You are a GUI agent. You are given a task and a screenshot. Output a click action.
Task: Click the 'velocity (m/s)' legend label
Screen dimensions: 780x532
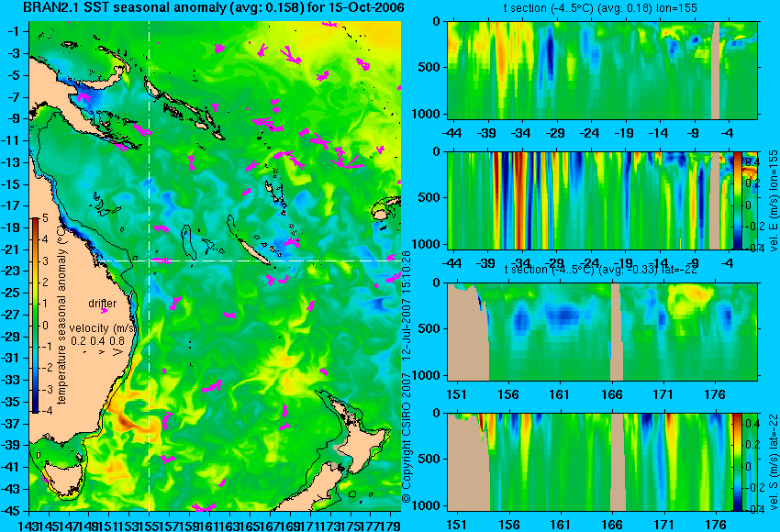tap(103, 328)
